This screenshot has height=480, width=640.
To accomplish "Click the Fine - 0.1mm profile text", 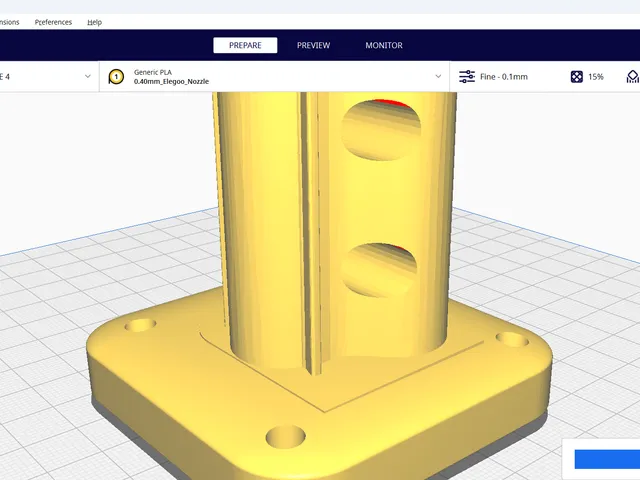I will pos(504,77).
